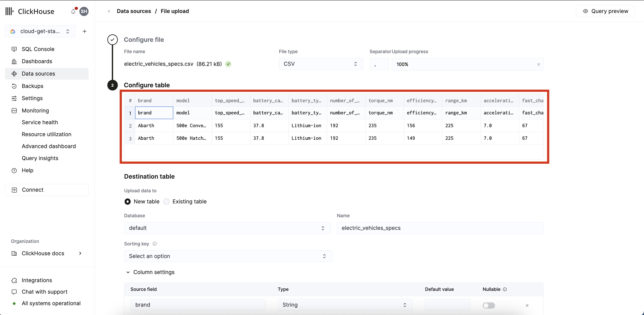
Task: Clear the upload progress bar
Action: pyautogui.click(x=539, y=64)
